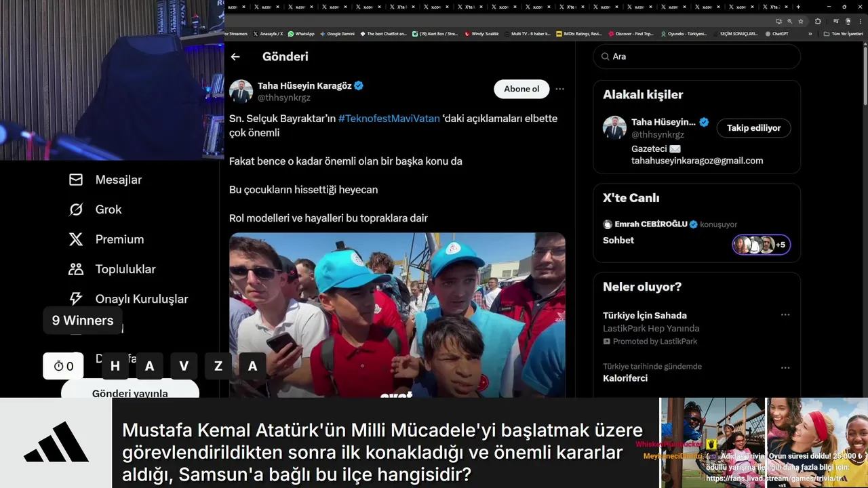Click the Ara search field

click(697, 57)
